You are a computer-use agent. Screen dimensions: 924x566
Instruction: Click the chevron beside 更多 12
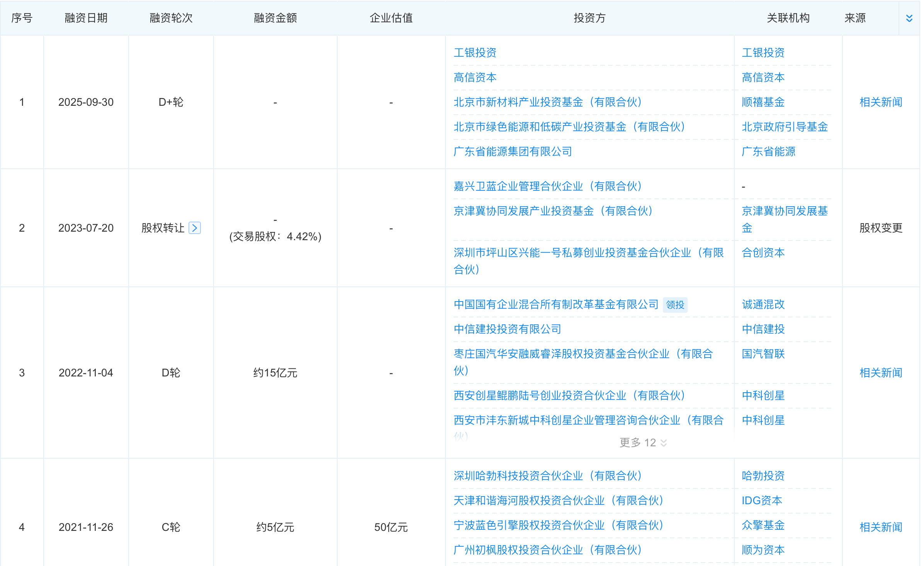664,443
